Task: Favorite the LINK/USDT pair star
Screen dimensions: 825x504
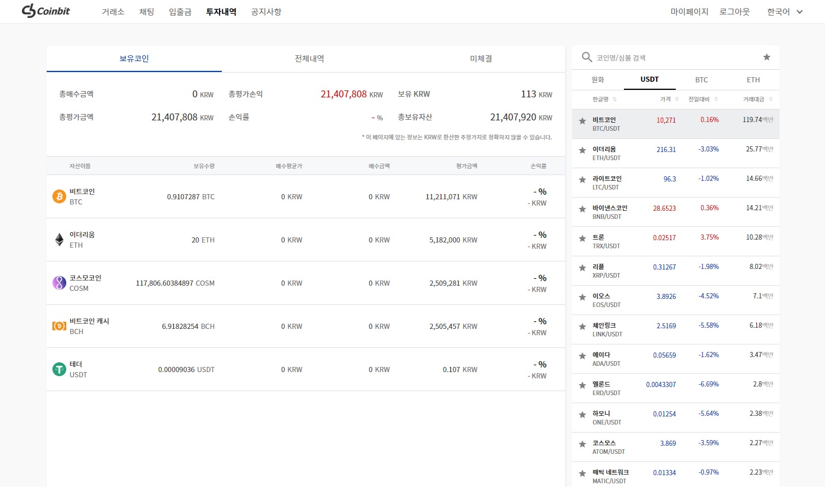Action: [x=582, y=327]
